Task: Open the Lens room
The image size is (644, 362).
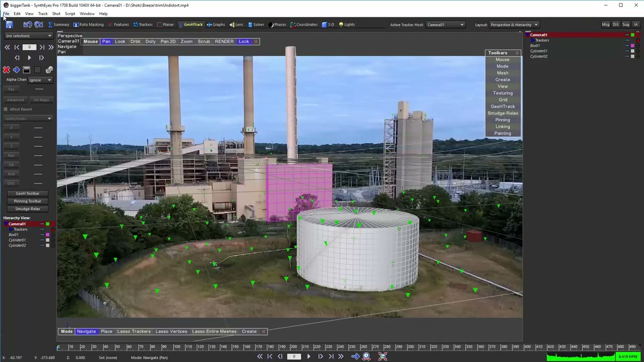Action: coord(236,25)
